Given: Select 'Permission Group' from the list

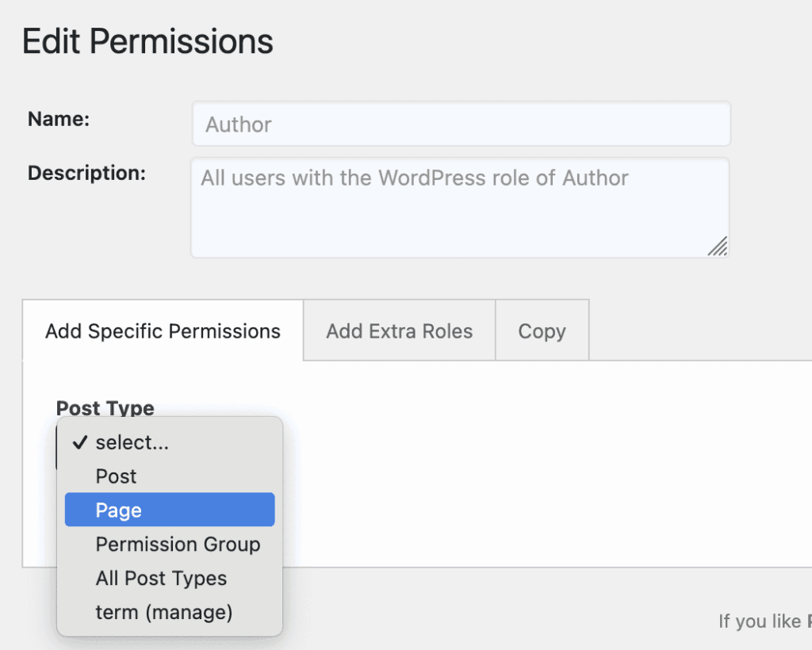Looking at the screenshot, I should 178,545.
